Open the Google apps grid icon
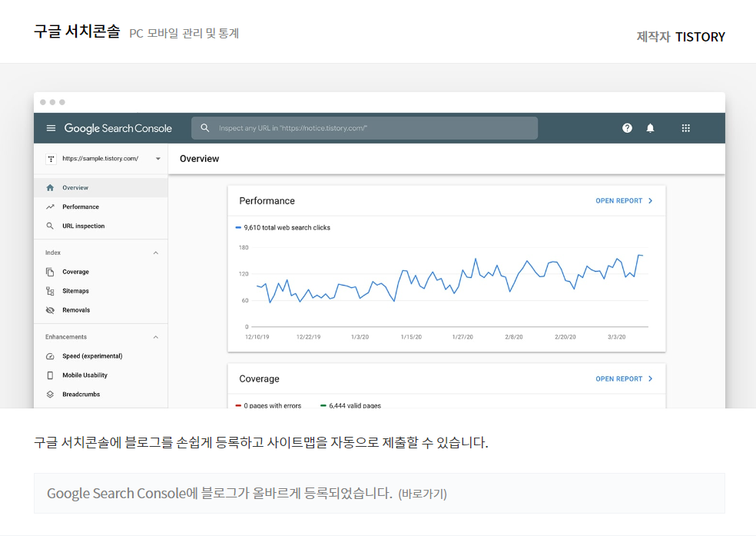Screen dimensions: 756x542 [x=685, y=128]
